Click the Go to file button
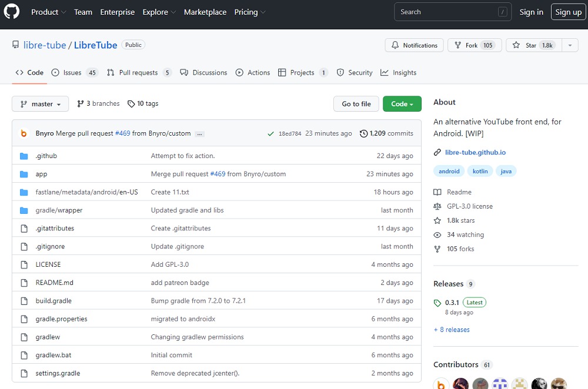 click(356, 104)
